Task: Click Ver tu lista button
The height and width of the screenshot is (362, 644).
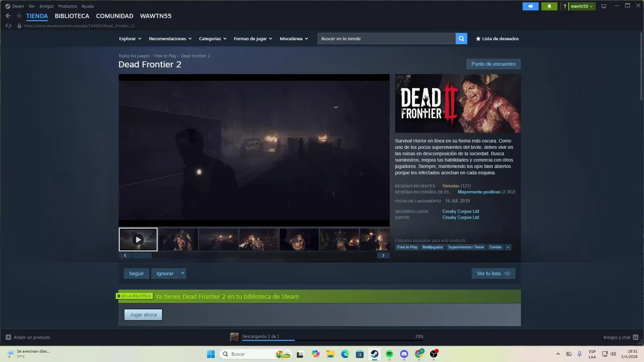Action: pyautogui.click(x=493, y=274)
